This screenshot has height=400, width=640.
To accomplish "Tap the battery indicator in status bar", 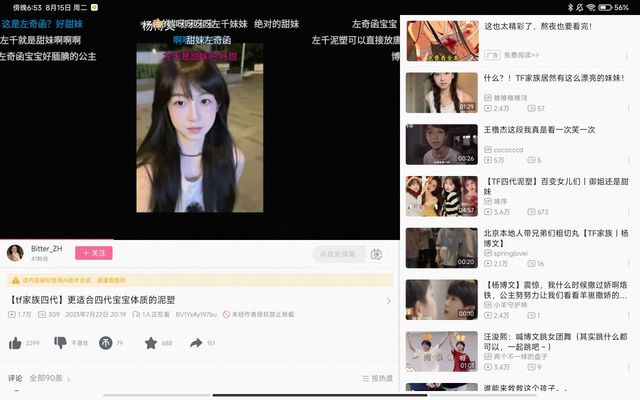I will [605, 7].
